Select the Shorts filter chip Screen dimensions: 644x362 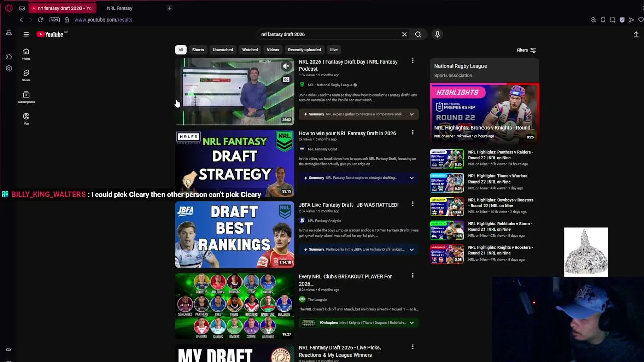[x=198, y=50]
